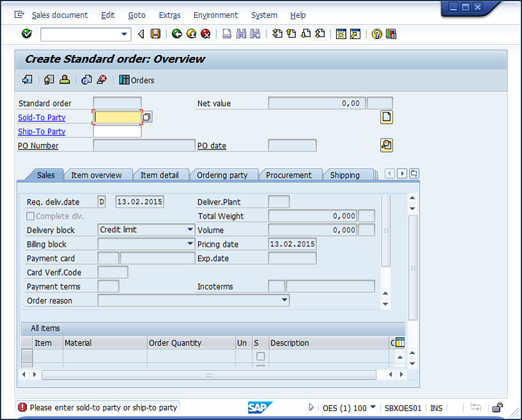
Task: Switch to the Shipping tab
Action: 345,175
